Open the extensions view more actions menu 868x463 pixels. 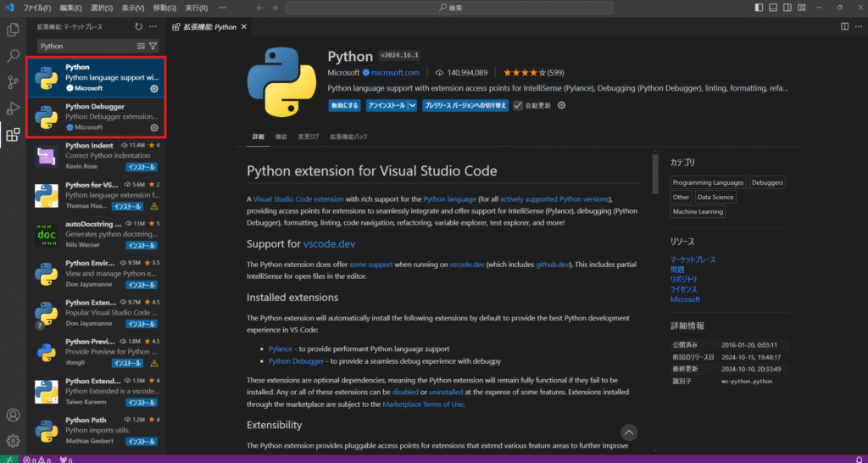coord(153,27)
